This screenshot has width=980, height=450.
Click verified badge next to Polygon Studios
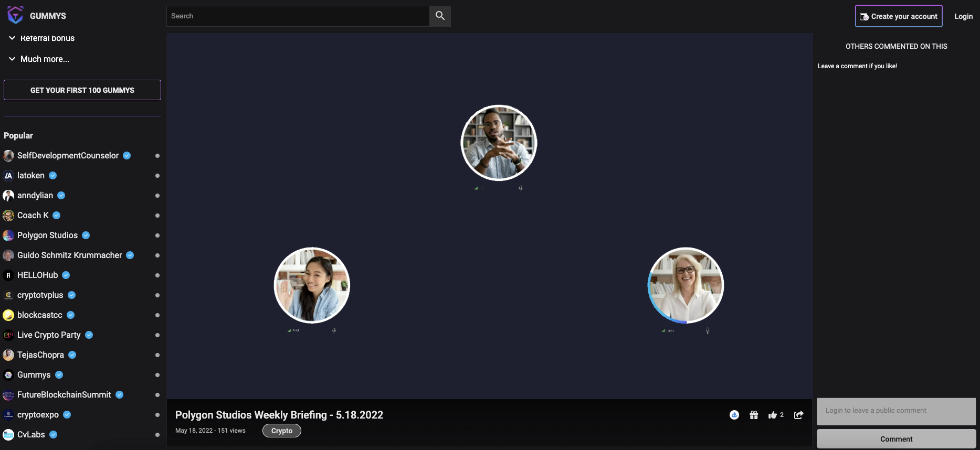(x=86, y=235)
